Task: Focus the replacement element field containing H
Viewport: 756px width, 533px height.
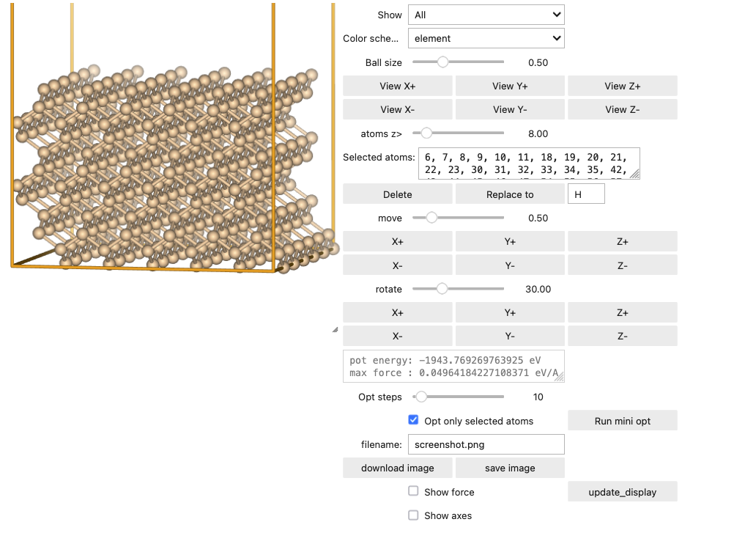Action: (x=585, y=194)
